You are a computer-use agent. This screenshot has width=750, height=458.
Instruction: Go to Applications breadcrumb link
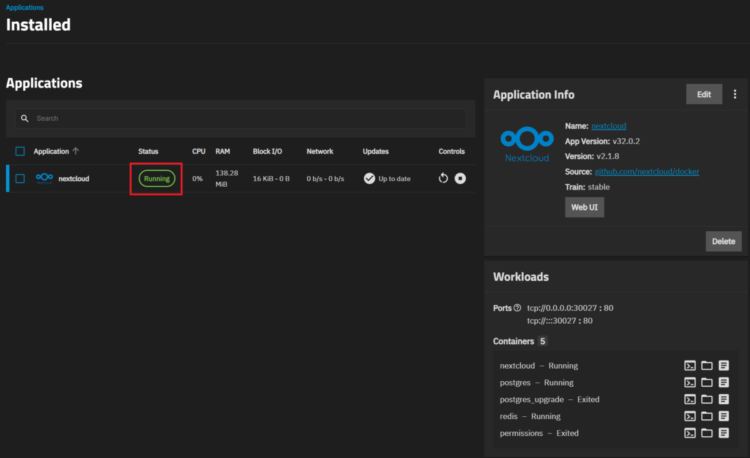pos(25,7)
